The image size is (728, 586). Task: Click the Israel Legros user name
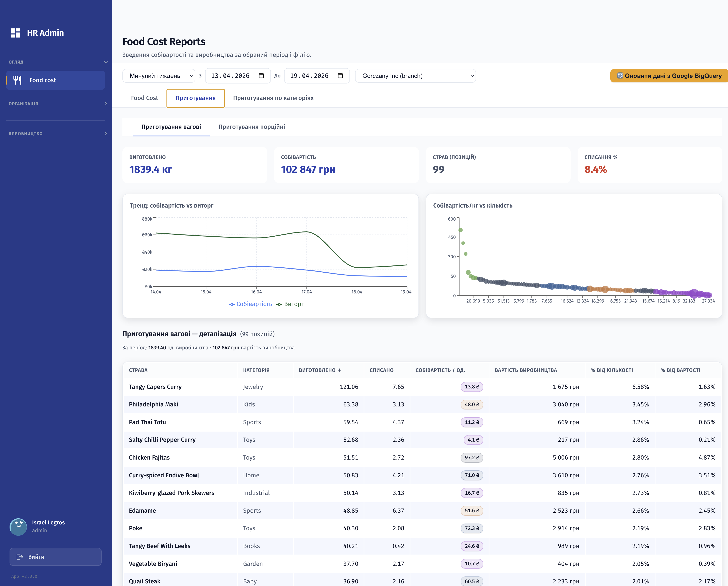[x=48, y=522]
